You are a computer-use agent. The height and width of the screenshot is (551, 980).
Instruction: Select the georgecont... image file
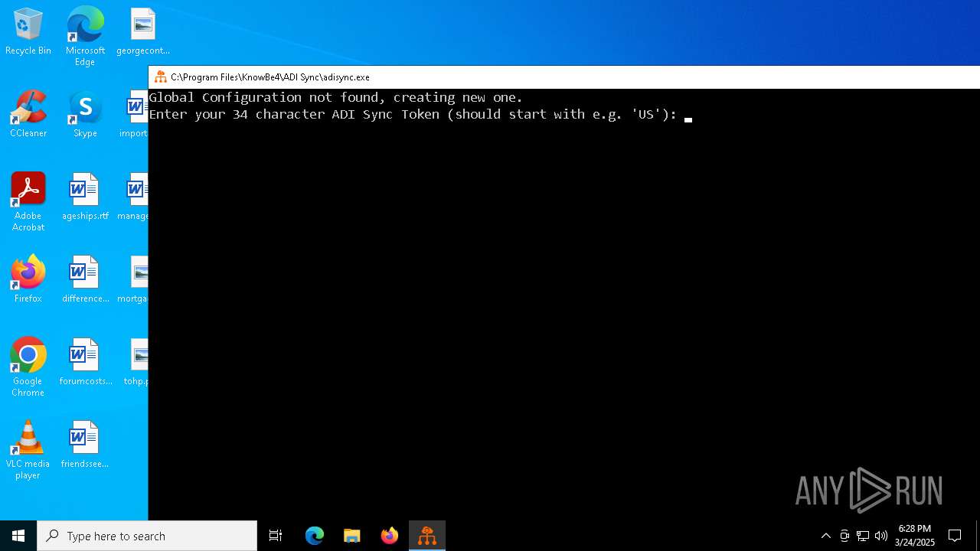[x=142, y=32]
